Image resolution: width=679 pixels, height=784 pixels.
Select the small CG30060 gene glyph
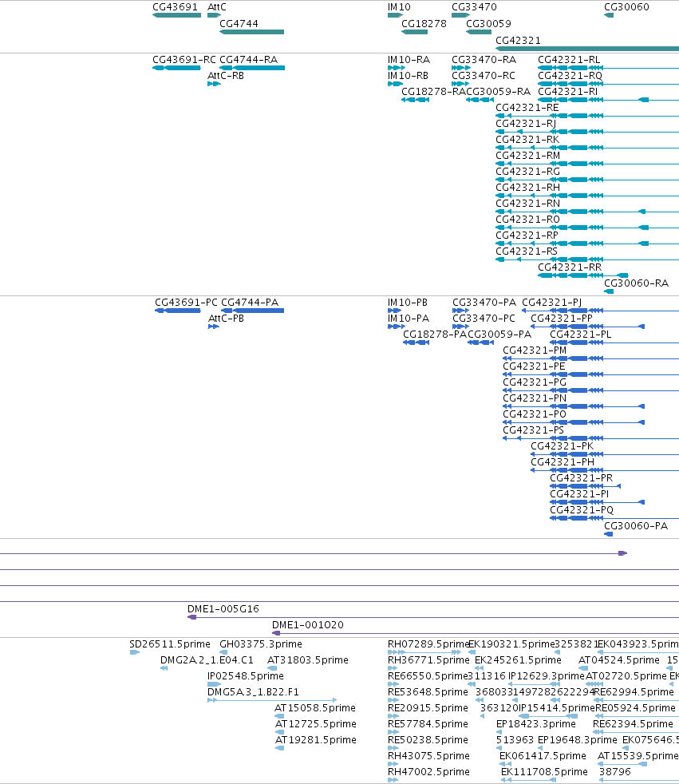point(609,15)
